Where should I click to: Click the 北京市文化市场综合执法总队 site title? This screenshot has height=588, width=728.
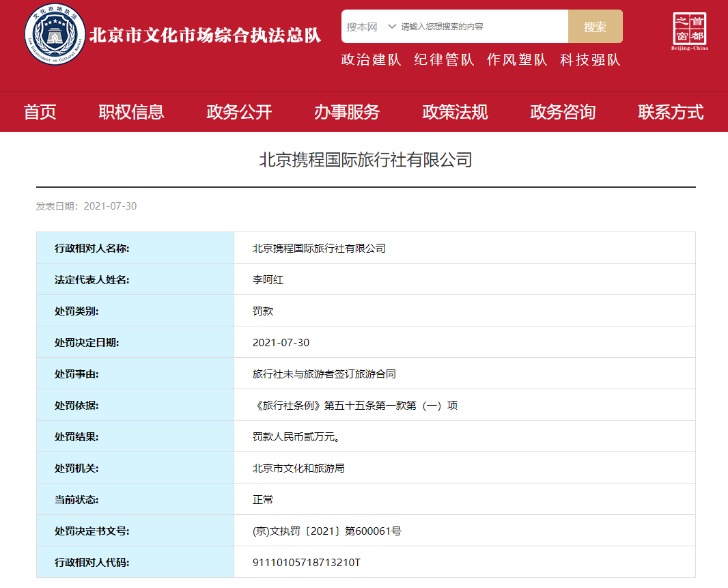(206, 36)
